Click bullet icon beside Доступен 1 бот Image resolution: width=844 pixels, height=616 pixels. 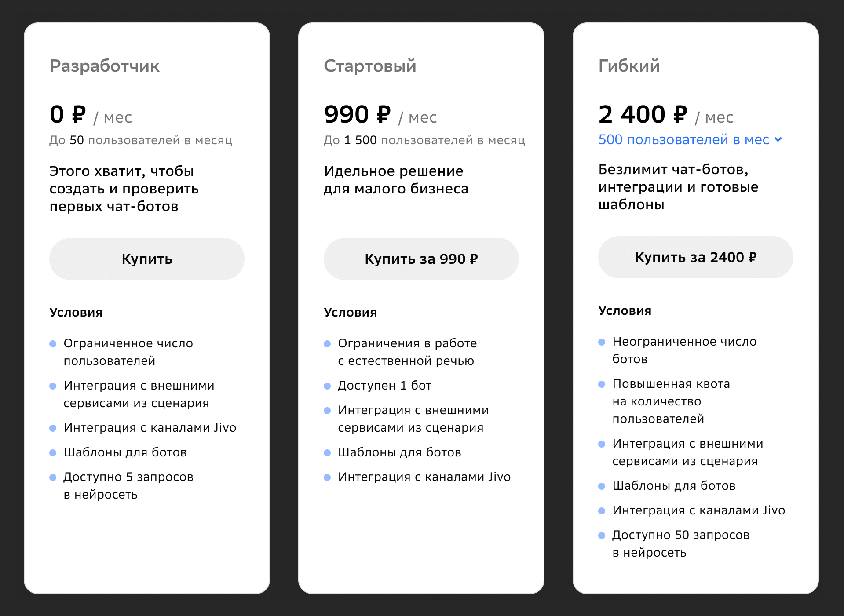point(327,386)
